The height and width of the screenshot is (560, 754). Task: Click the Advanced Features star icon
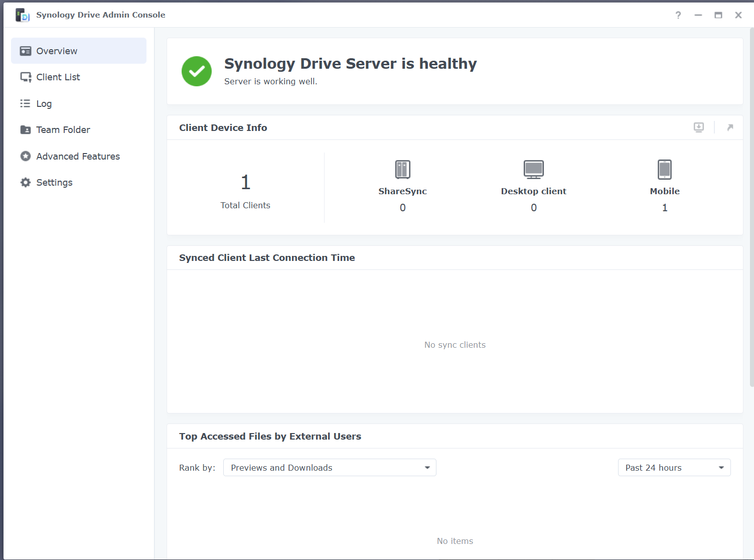26,157
